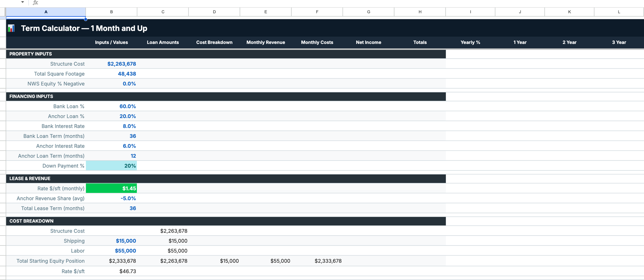Click the $55,000 value in Monthly Revenue column
Screen dimensions: 644x280
click(x=280, y=261)
